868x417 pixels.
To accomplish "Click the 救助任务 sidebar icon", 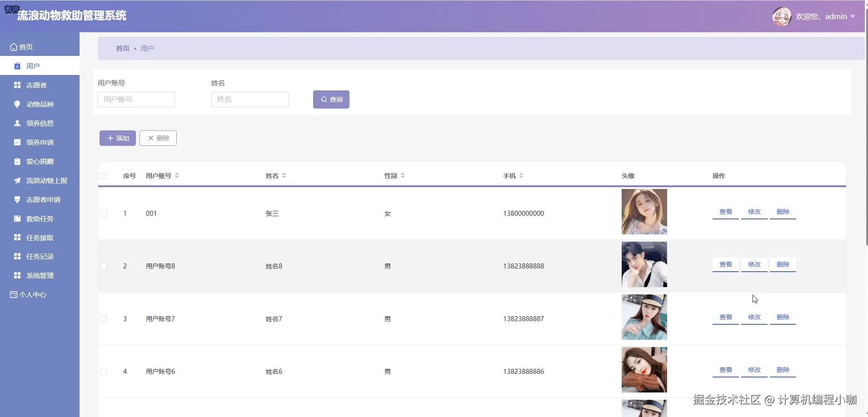I will (x=17, y=219).
